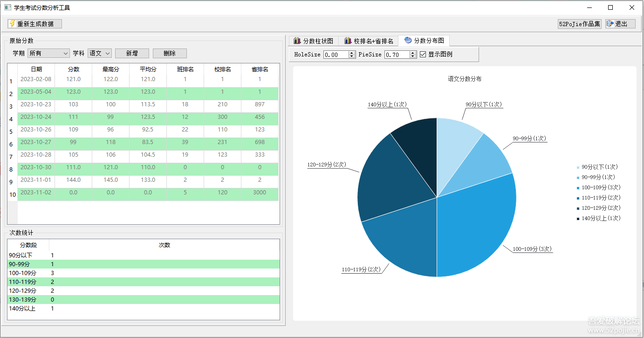Click the 删除 button
Screen dimensions: 644x338
170,54
